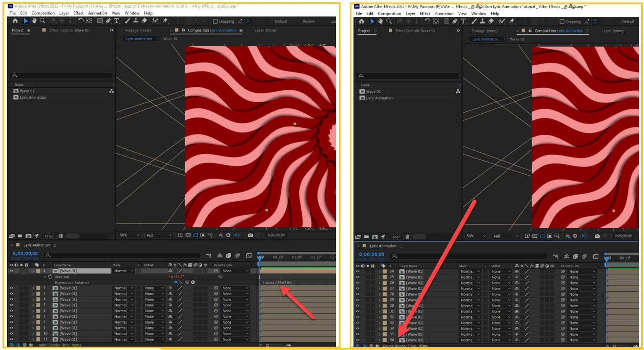
Task: Hide layer 36 via its eye icon
Action: [x=358, y=340]
